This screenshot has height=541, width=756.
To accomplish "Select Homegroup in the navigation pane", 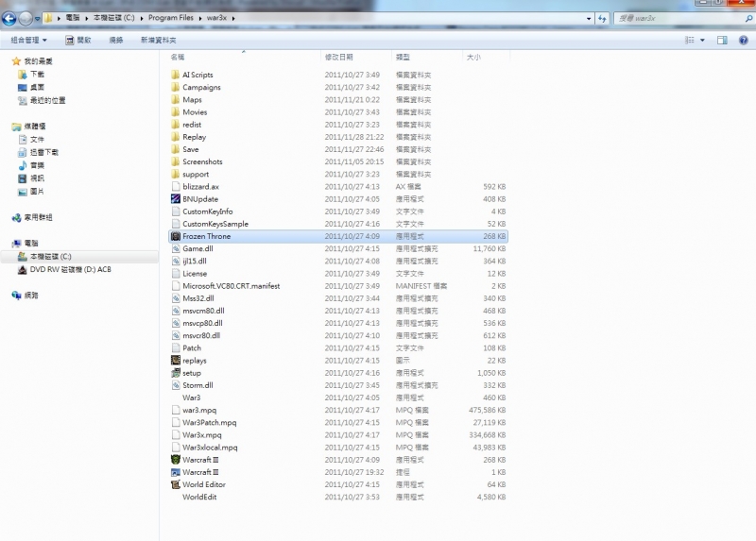I will click(38, 217).
